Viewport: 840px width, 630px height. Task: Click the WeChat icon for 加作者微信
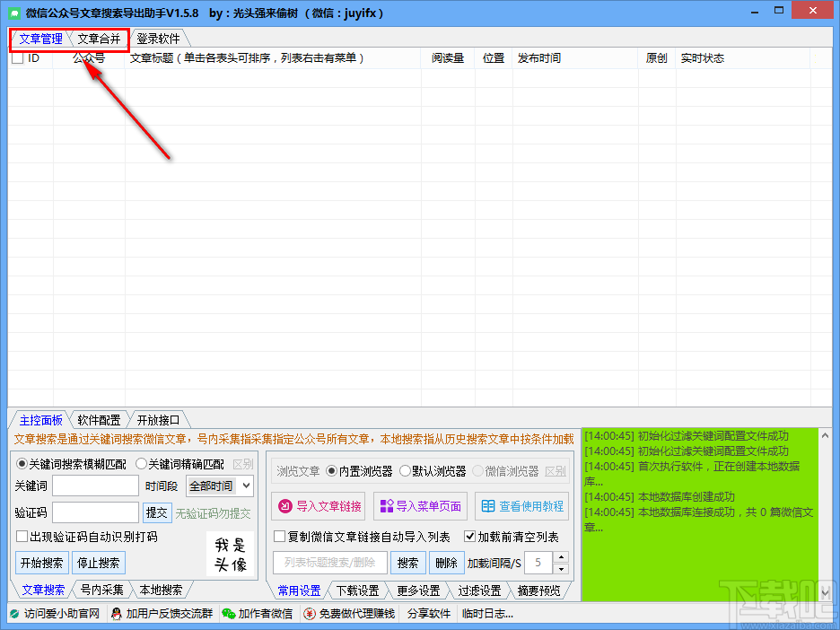(x=229, y=614)
